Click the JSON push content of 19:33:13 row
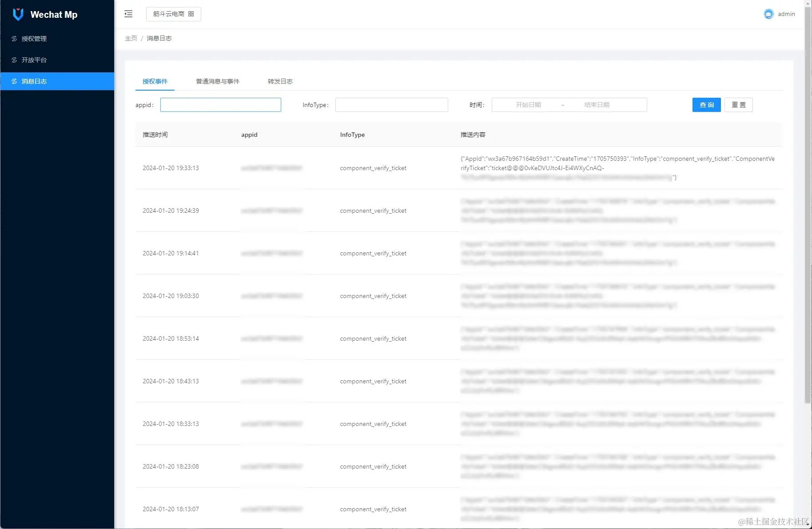Screen dimensions: 812x529 pyautogui.click(x=618, y=168)
